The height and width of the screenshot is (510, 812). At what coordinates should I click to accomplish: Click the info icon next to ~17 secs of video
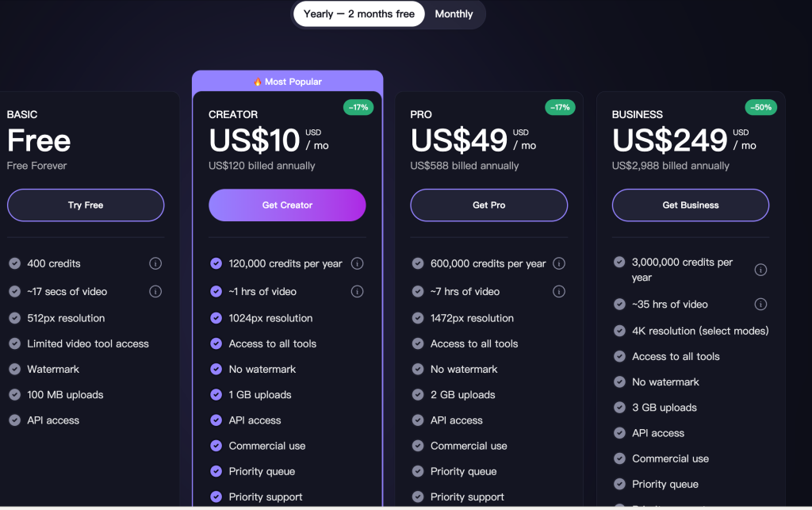coord(155,291)
